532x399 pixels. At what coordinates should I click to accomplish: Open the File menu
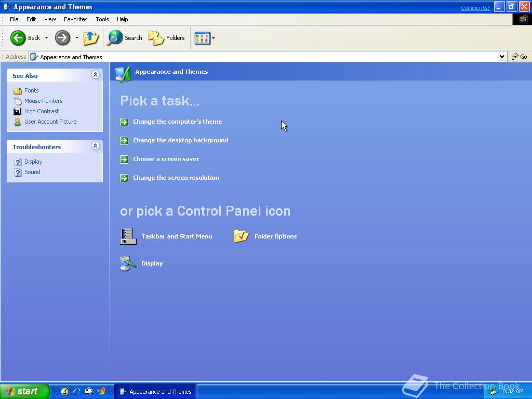pyautogui.click(x=14, y=19)
